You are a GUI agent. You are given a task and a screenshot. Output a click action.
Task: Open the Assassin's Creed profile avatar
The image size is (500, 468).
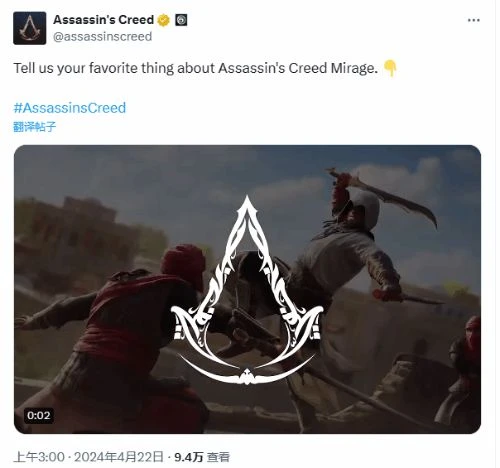(x=30, y=28)
